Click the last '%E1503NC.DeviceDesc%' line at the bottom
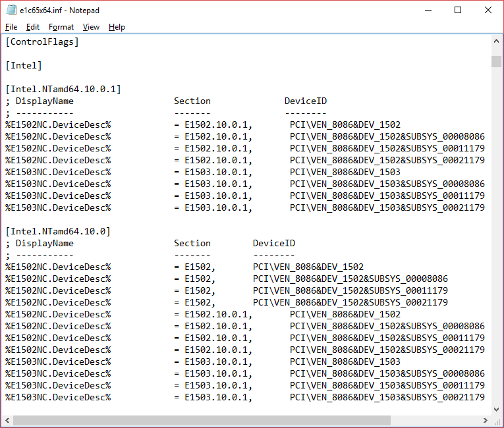This screenshot has height=428, width=504. (58, 397)
